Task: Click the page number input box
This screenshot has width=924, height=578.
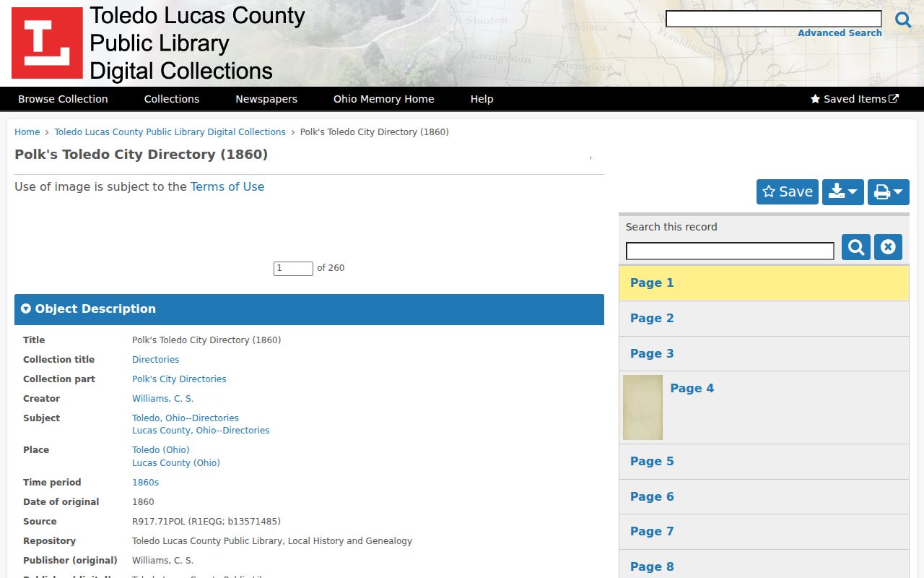Action: [293, 268]
